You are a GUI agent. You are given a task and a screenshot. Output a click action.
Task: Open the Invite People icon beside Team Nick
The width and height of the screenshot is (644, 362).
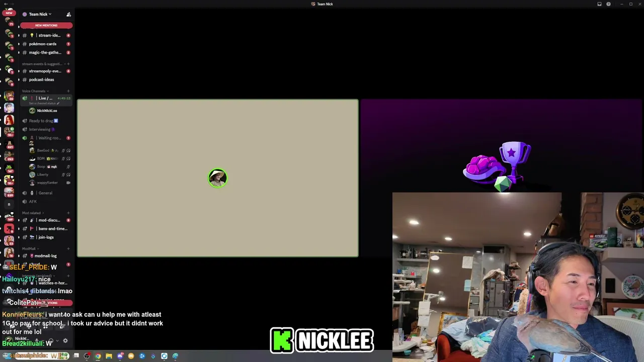(x=68, y=14)
